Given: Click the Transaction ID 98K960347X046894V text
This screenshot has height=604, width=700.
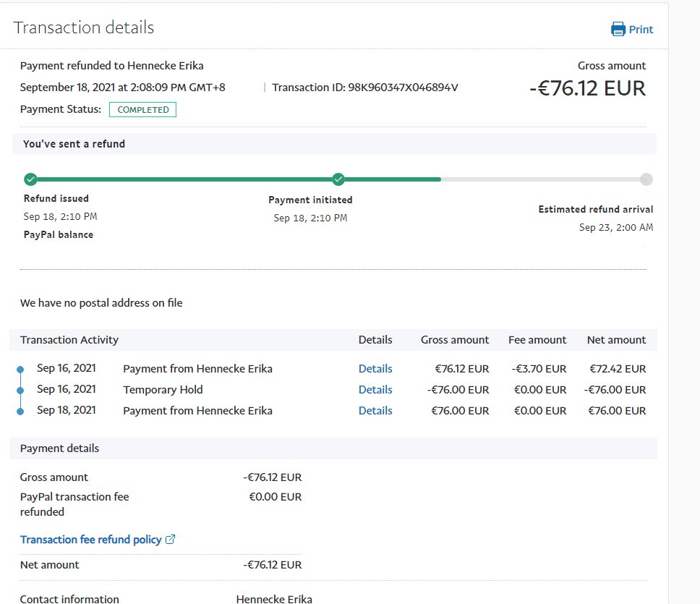Looking at the screenshot, I should point(365,88).
